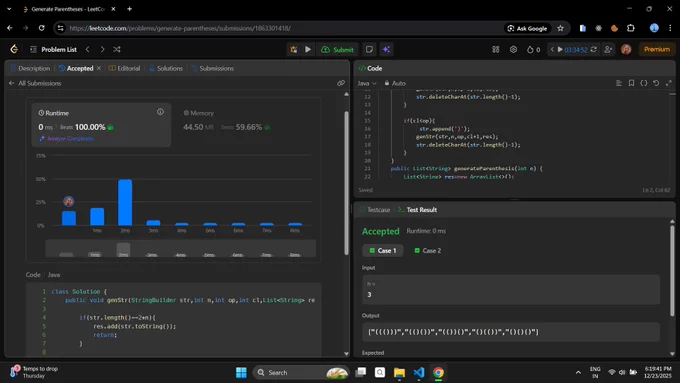Go back to All Submissions
The height and width of the screenshot is (383, 680).
click(35, 83)
